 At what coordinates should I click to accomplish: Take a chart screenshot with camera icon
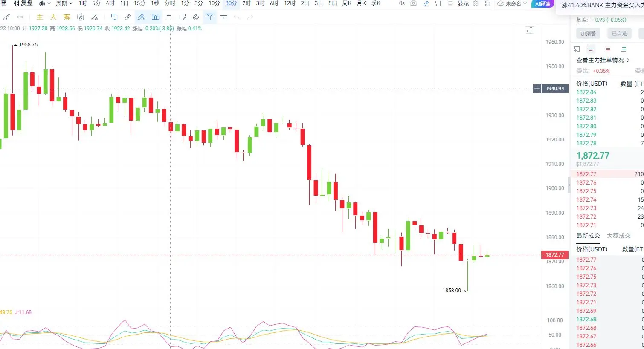coord(413,3)
